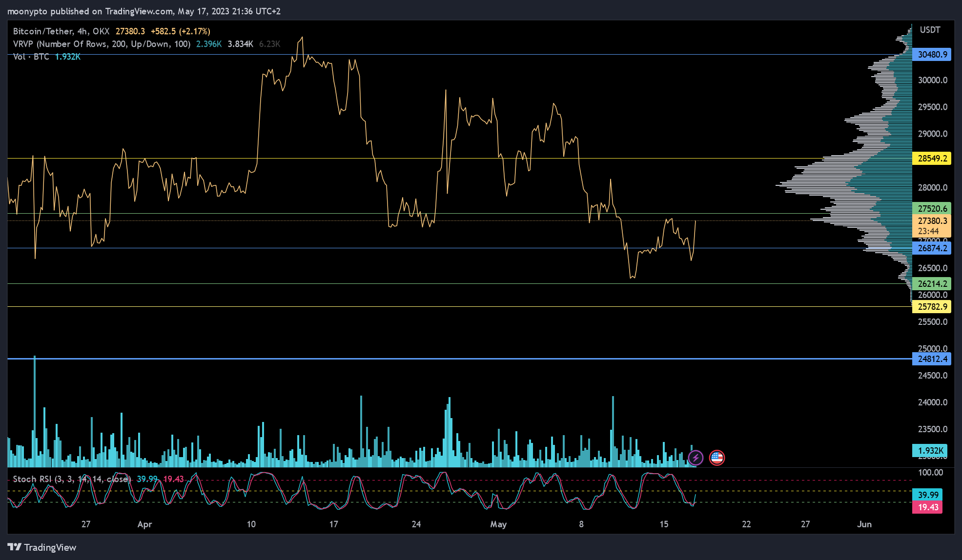The width and height of the screenshot is (962, 560).
Task: Click the +582.5 (+2.17%) change value
Action: (180, 31)
